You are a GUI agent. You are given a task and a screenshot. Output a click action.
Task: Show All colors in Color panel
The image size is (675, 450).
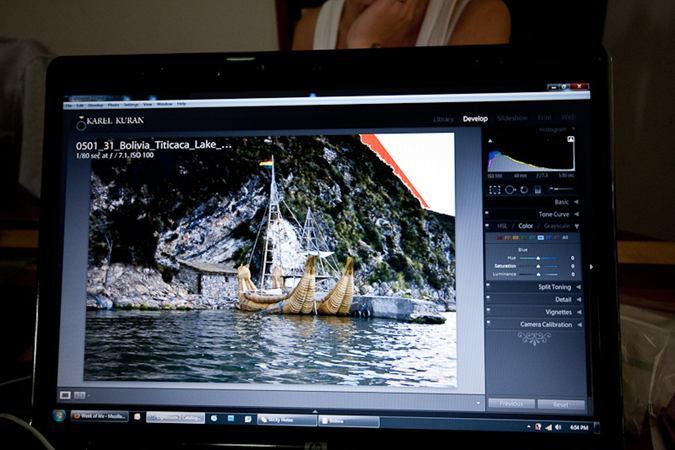(565, 238)
